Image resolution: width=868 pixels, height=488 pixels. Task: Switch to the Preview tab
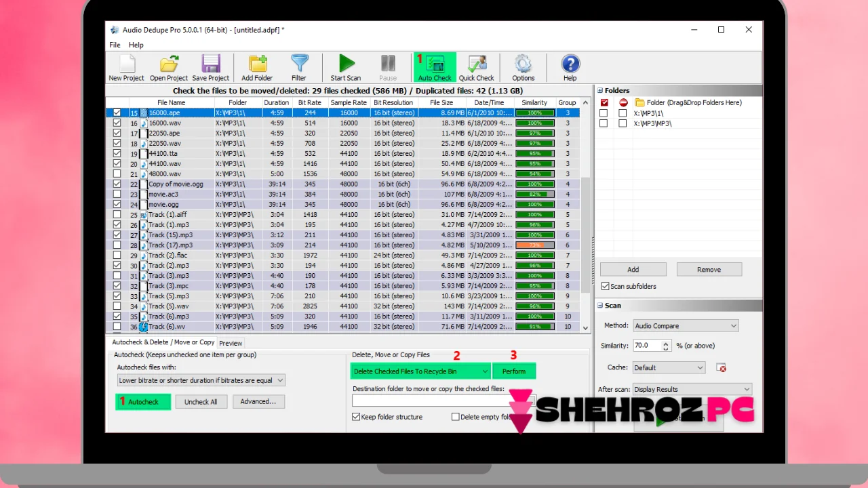(x=231, y=343)
